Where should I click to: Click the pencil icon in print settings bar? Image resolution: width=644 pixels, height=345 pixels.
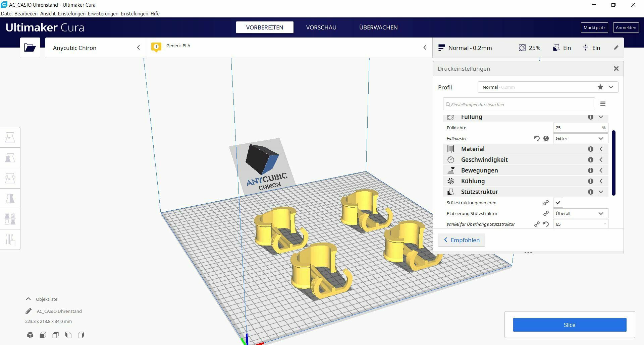(x=616, y=48)
